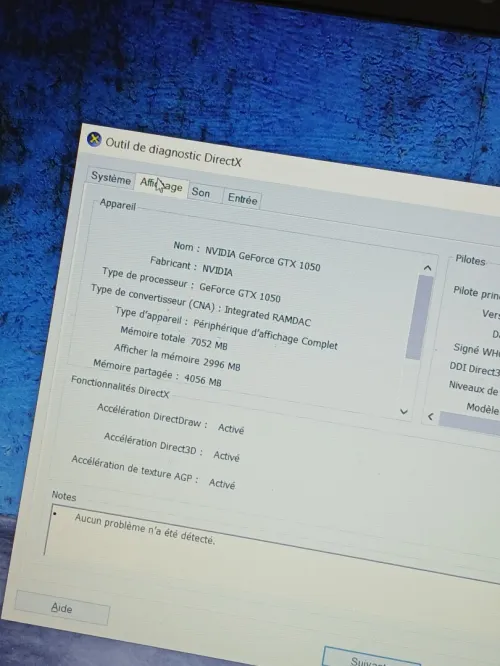Click the Pilotes panel scroll left arrow
The image size is (500, 666).
tap(430, 416)
